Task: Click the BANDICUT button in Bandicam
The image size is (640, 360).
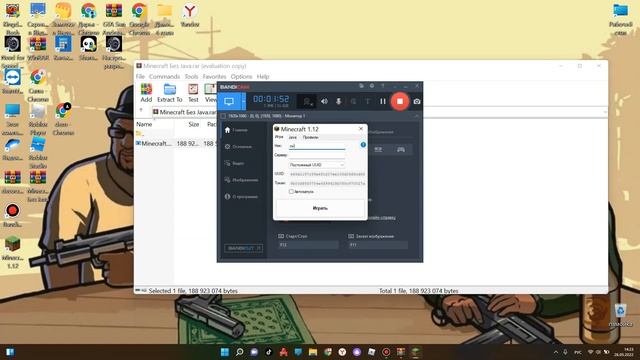Action: (x=243, y=248)
